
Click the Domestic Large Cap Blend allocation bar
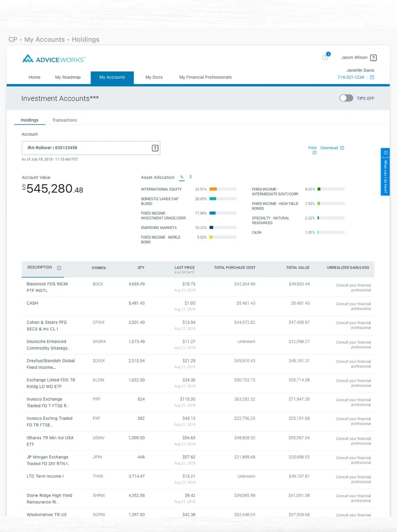223,199
